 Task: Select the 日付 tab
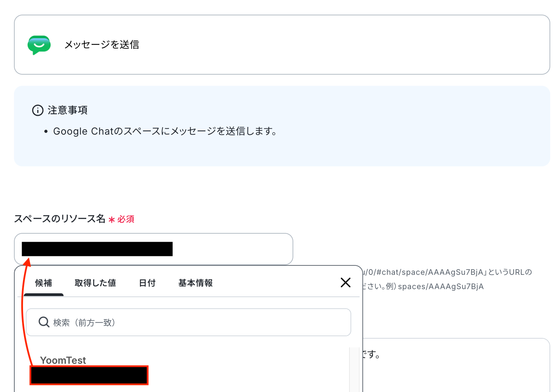pyautogui.click(x=147, y=283)
